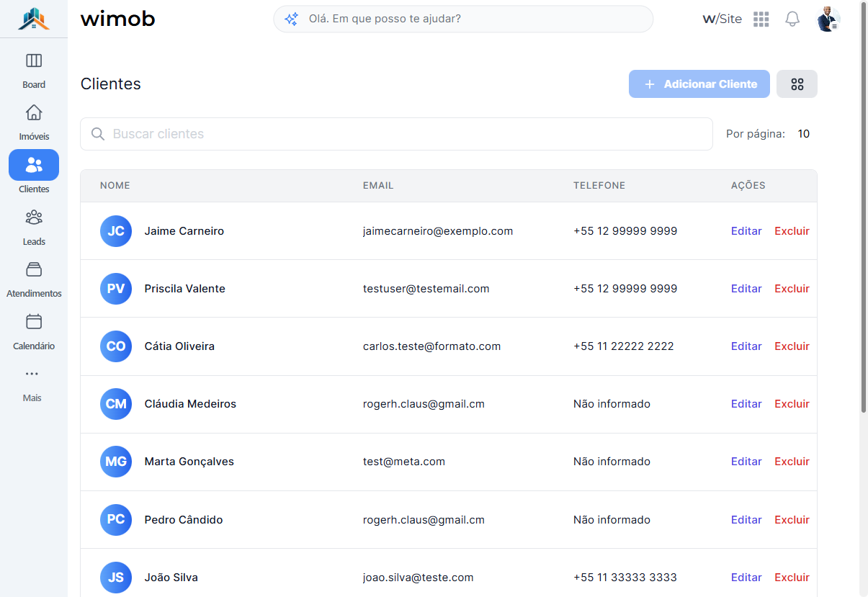Viewport: 868px width, 597px height.
Task: Click Marta Gonçalves MG avatar
Action: pos(116,462)
